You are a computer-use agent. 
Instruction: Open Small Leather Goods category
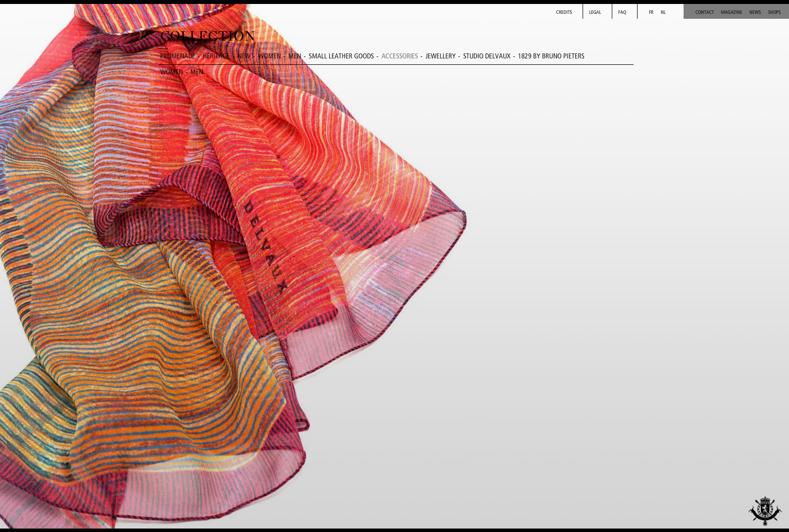pyautogui.click(x=341, y=56)
